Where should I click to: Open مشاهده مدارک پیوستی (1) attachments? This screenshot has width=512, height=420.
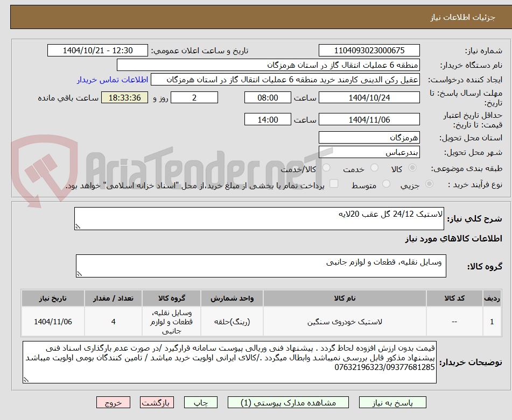click(x=288, y=402)
